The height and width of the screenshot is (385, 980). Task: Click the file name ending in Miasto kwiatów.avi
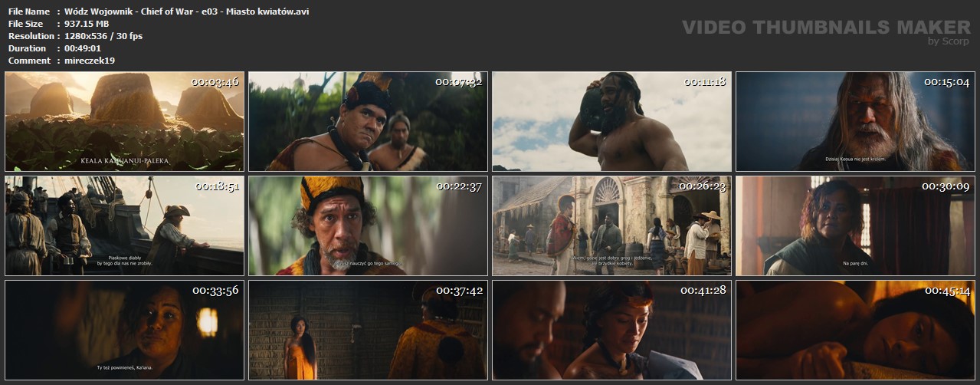point(187,12)
